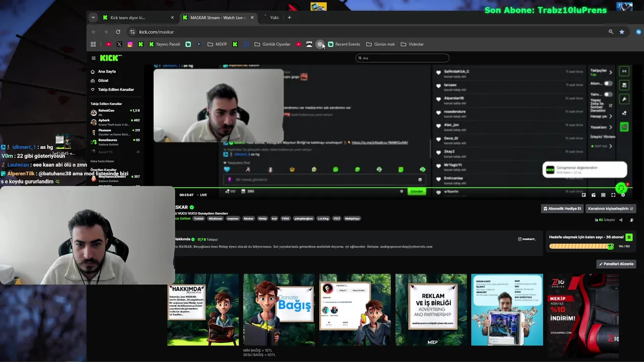Screen dimensions: 644x362
Task: Open BoneSaures channel in sidebar
Action: click(115, 142)
